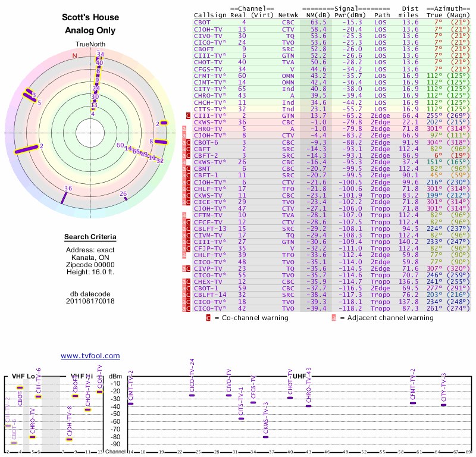Select the CITS-TV-1 marker in the UHF chart

pos(242,418)
